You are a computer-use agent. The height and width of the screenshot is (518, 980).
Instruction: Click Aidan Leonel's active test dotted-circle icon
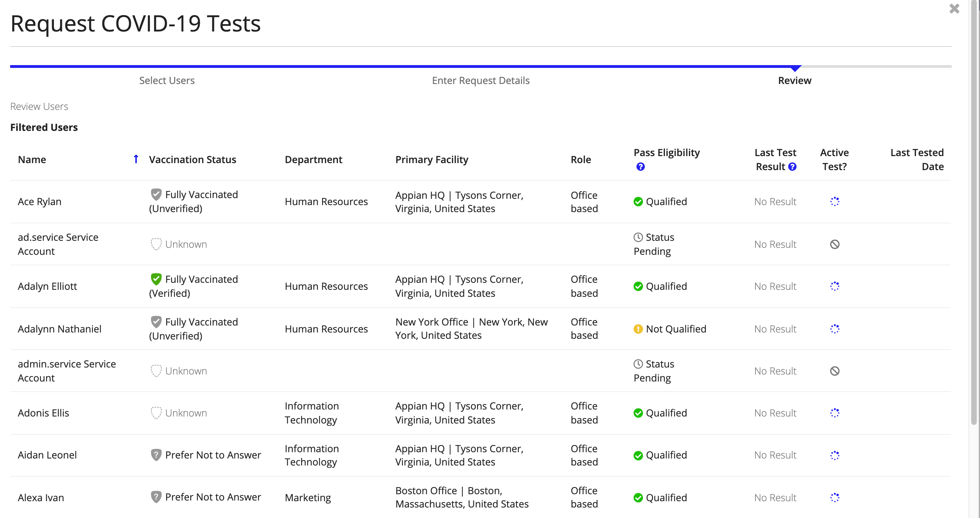click(x=834, y=455)
